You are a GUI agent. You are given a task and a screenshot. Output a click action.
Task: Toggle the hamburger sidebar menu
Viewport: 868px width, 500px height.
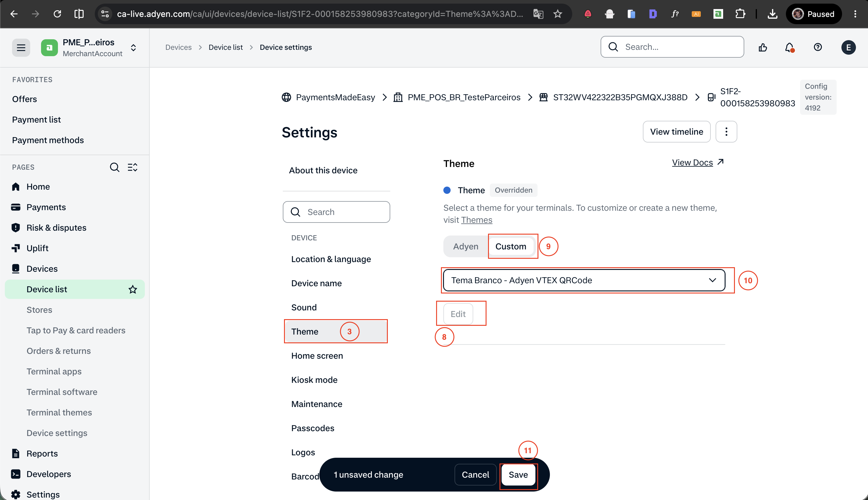[x=21, y=47]
